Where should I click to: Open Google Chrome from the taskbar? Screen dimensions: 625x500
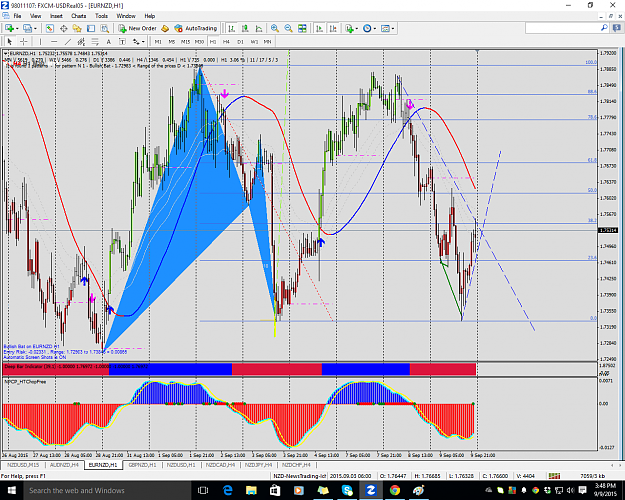(395, 490)
